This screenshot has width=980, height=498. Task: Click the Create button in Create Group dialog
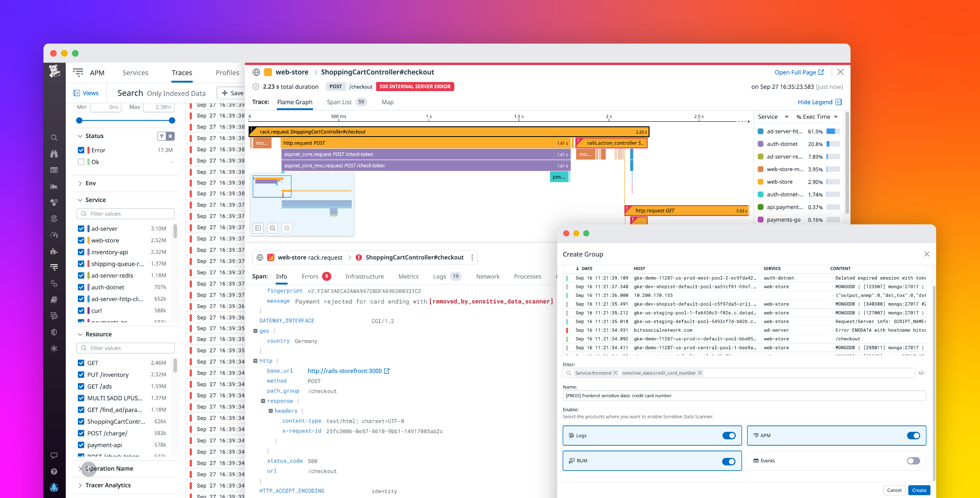[919, 490]
